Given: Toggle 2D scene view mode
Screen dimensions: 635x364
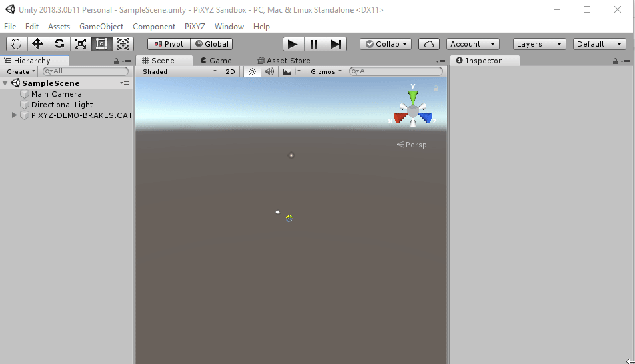Looking at the screenshot, I should tap(230, 71).
